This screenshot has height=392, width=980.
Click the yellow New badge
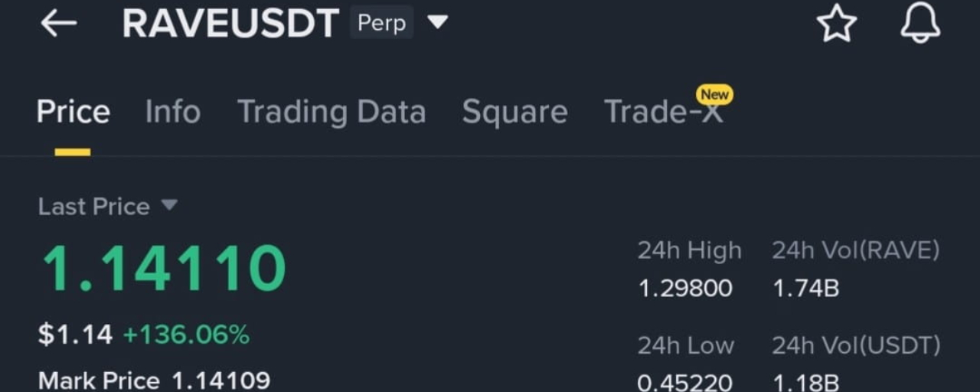714,95
